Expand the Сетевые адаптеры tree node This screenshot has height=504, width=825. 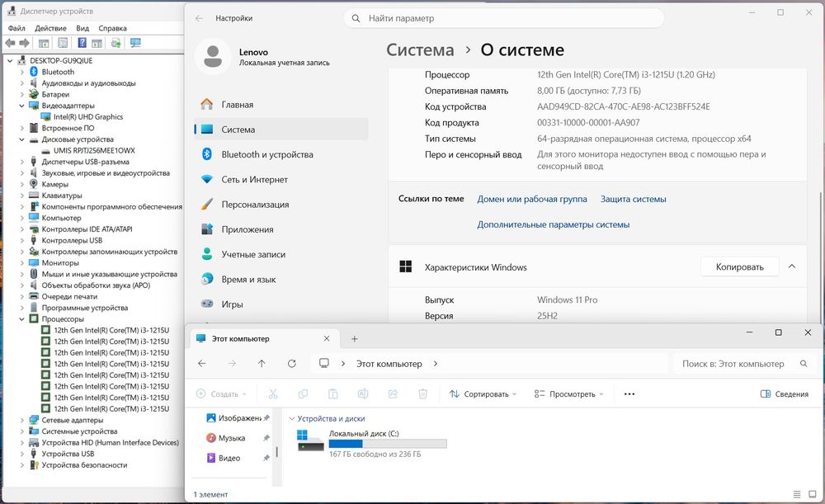(21, 420)
